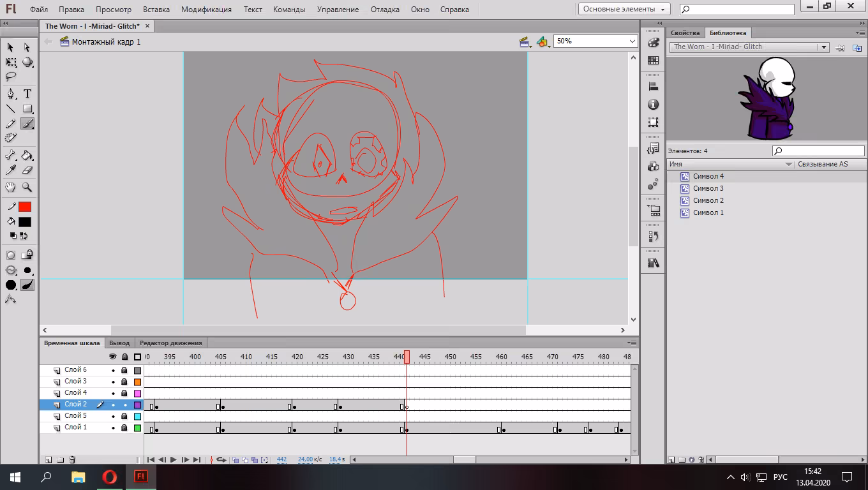Click the red stroke color swatch
This screenshot has width=868, height=490.
pyautogui.click(x=25, y=207)
